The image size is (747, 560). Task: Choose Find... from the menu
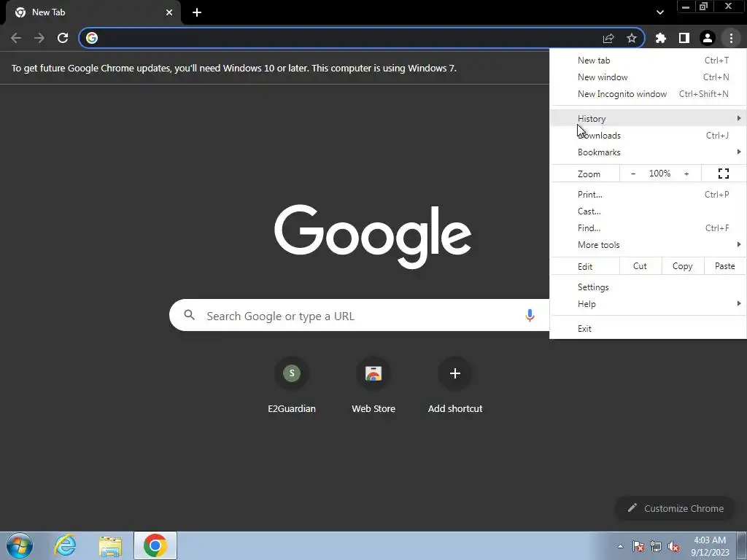[648, 228]
